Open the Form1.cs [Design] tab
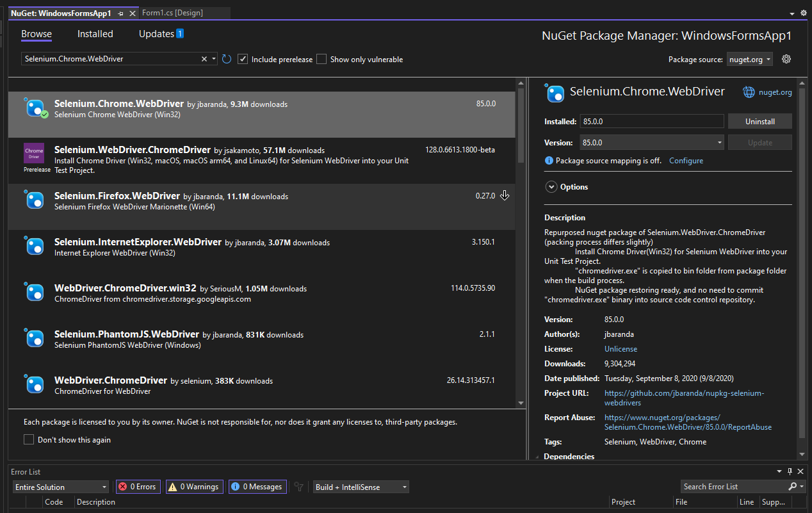Image resolution: width=812 pixels, height=513 pixels. [x=171, y=13]
